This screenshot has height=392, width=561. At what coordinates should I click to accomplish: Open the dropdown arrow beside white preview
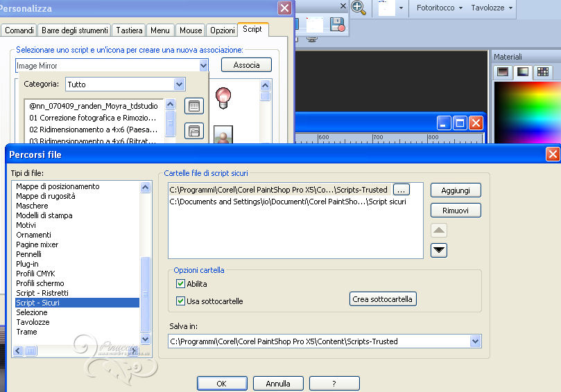click(401, 8)
